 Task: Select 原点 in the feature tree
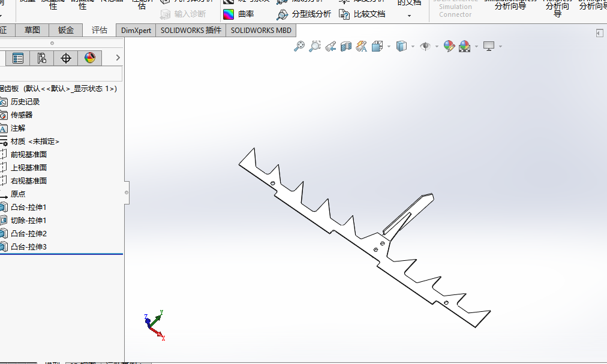coord(18,194)
